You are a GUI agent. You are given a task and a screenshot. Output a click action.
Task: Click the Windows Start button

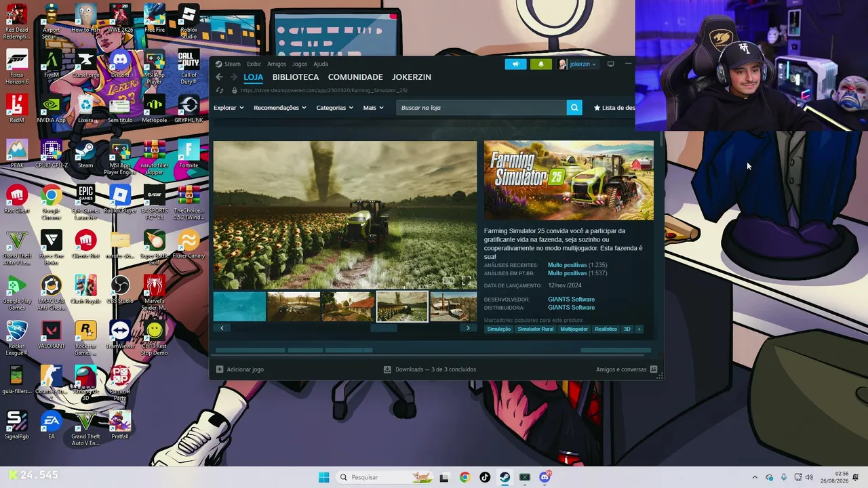(323, 477)
